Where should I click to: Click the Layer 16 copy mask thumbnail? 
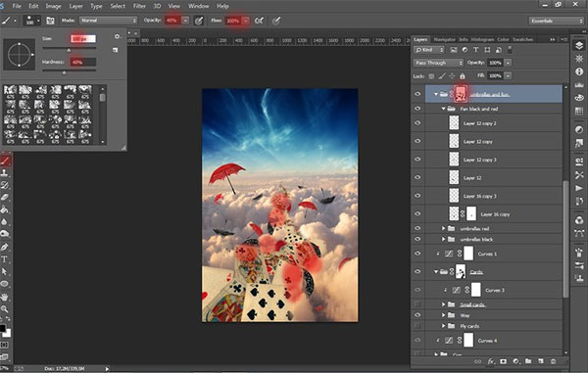click(471, 214)
